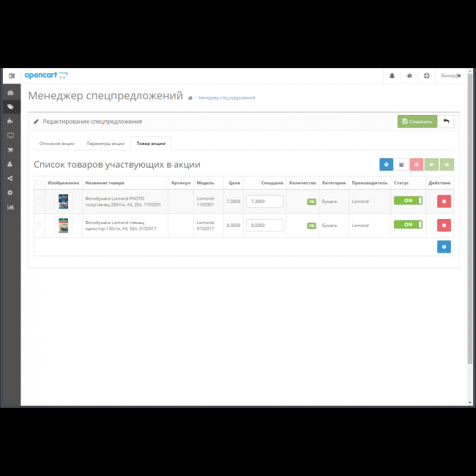Viewport: 476px width, 476px height.
Task: Click the Lomond глянец product thumbnail image
Action: 64,226
